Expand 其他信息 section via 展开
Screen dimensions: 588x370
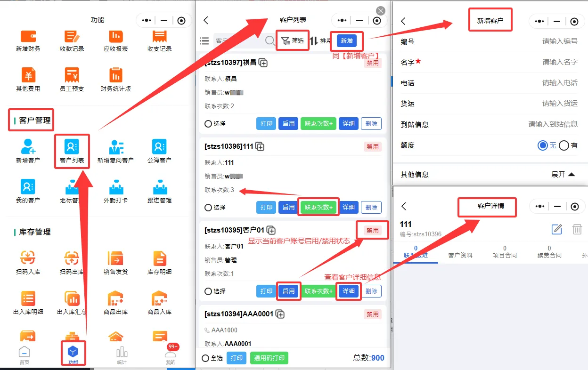[563, 174]
